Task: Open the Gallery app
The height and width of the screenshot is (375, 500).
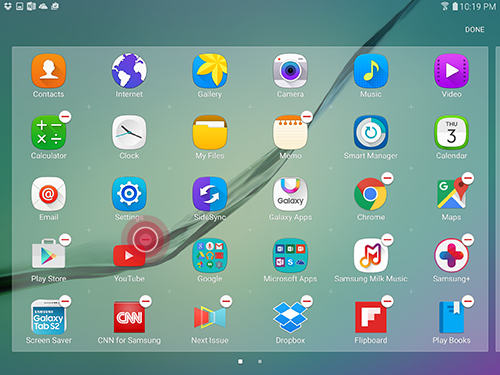Action: (x=210, y=71)
